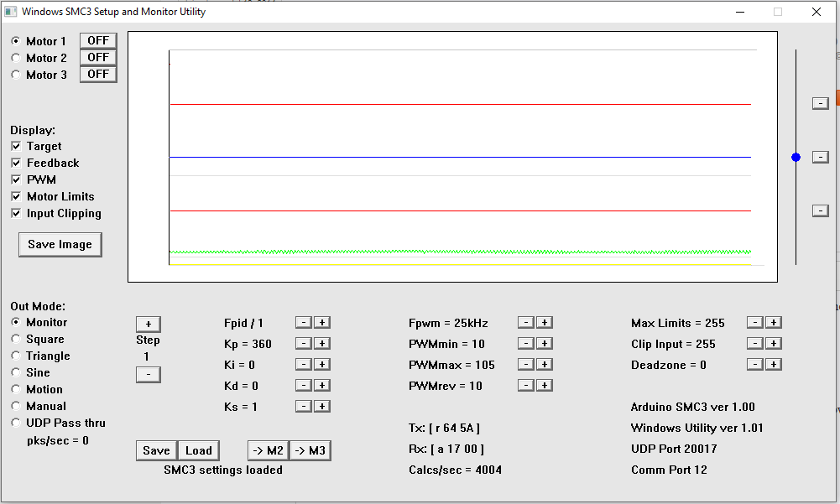Viewport: 840px width, 504px height.
Task: Select Motor 2
Action: (x=14, y=57)
